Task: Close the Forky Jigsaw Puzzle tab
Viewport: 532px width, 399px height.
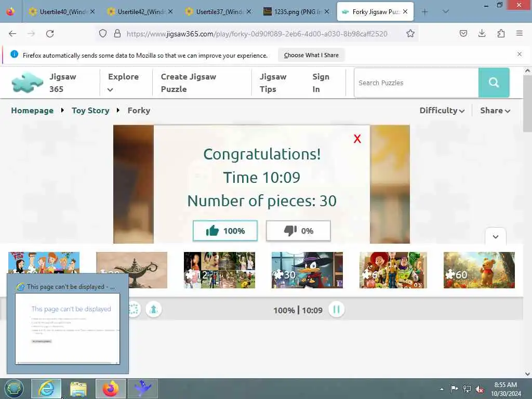Action: 405,11
